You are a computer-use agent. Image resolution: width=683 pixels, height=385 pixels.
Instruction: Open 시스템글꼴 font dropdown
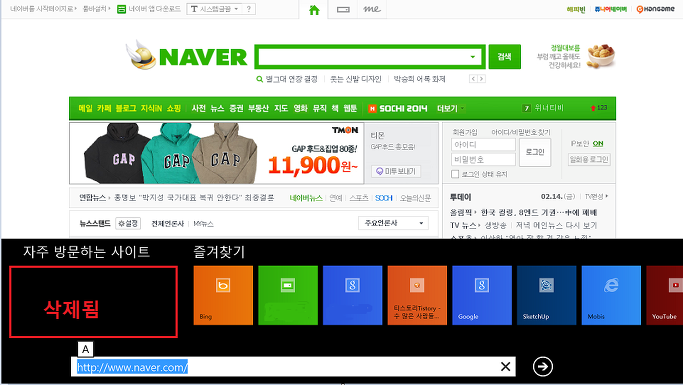[214, 9]
